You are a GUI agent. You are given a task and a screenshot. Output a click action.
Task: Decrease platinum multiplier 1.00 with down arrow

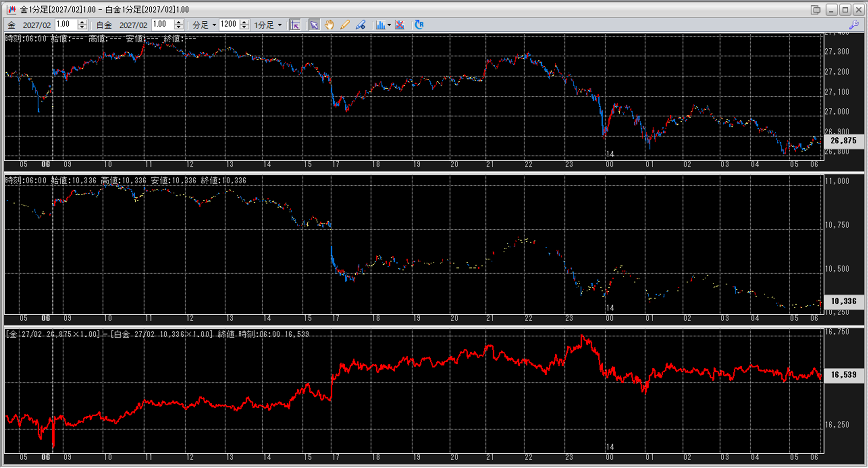[x=179, y=28]
